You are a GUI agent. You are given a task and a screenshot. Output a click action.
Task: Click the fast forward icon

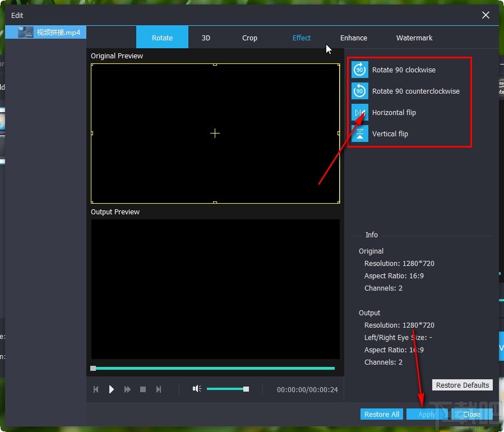(127, 389)
